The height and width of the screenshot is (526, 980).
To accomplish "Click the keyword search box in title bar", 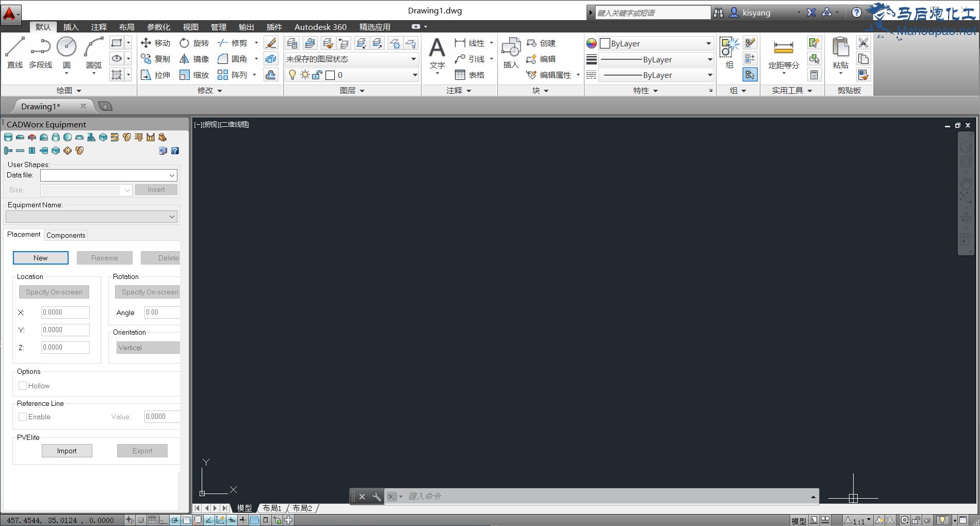I will (653, 13).
